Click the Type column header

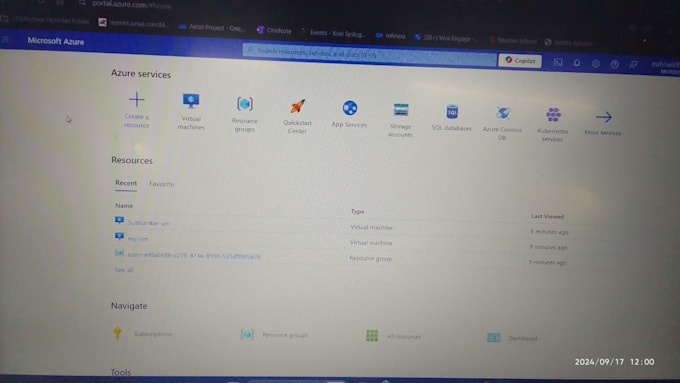[358, 211]
